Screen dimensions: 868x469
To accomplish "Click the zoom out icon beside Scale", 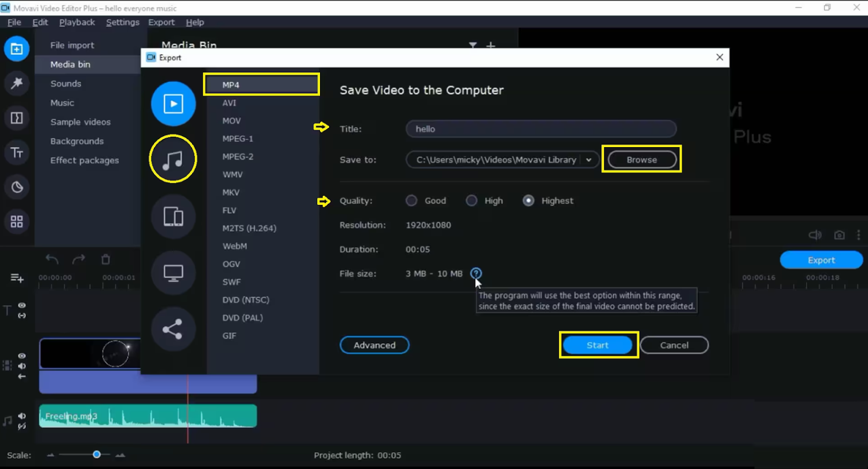I will pos(50,455).
